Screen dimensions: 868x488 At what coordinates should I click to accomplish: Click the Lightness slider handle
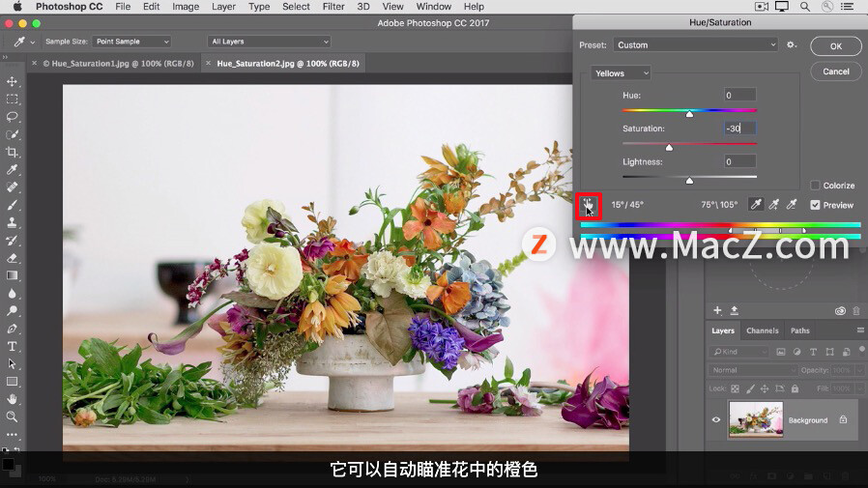689,181
